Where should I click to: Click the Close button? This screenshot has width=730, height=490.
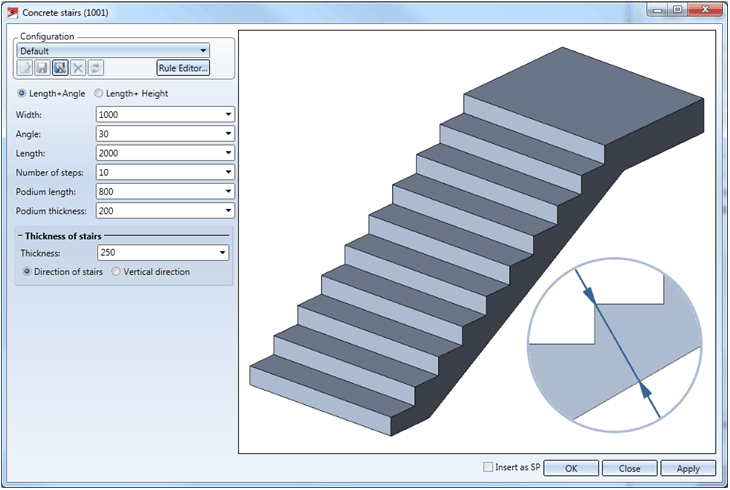(629, 468)
